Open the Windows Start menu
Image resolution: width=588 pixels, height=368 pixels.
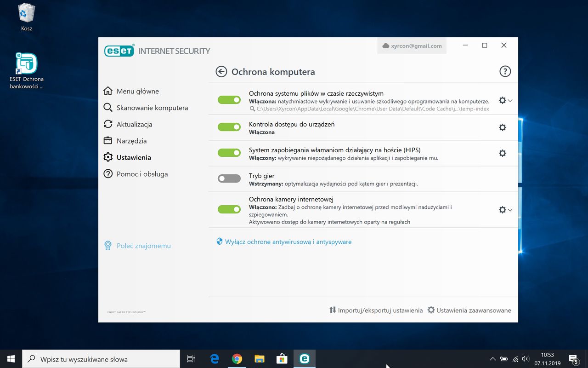coord(11,359)
